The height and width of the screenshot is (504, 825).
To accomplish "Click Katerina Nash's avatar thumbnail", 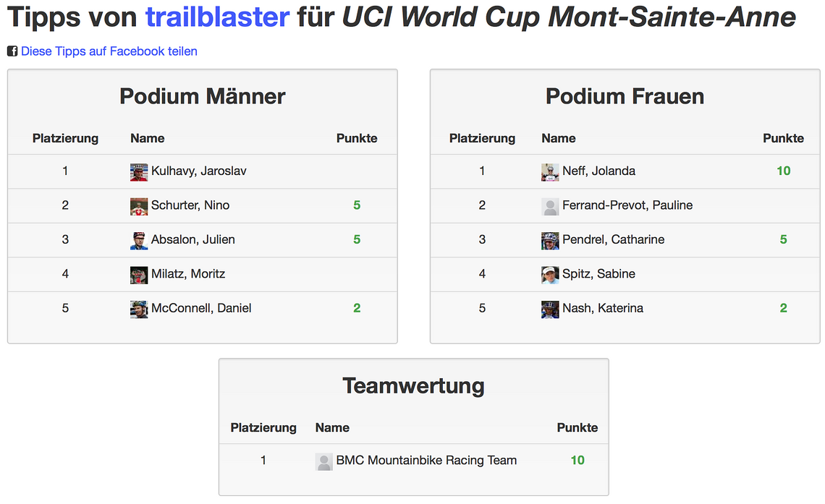I will 550,309.
